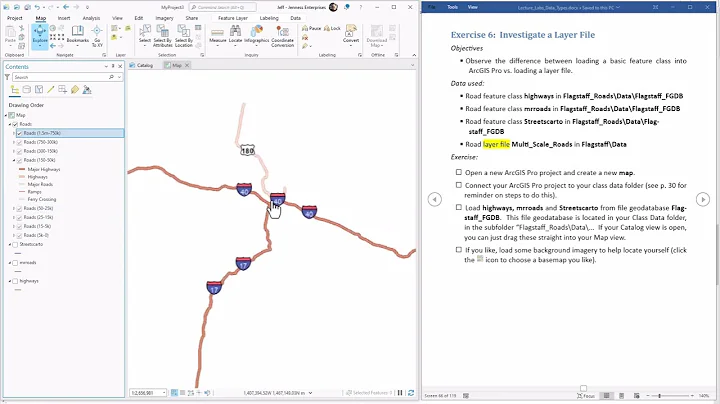This screenshot has width=720, height=404.
Task: Open the Feature Layer contextual tab
Action: pyautogui.click(x=233, y=18)
